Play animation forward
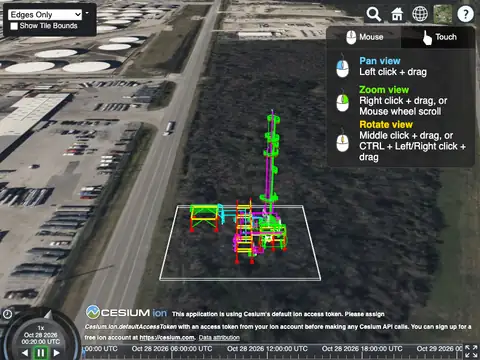The height and width of the screenshot is (360, 480). click(x=56, y=353)
